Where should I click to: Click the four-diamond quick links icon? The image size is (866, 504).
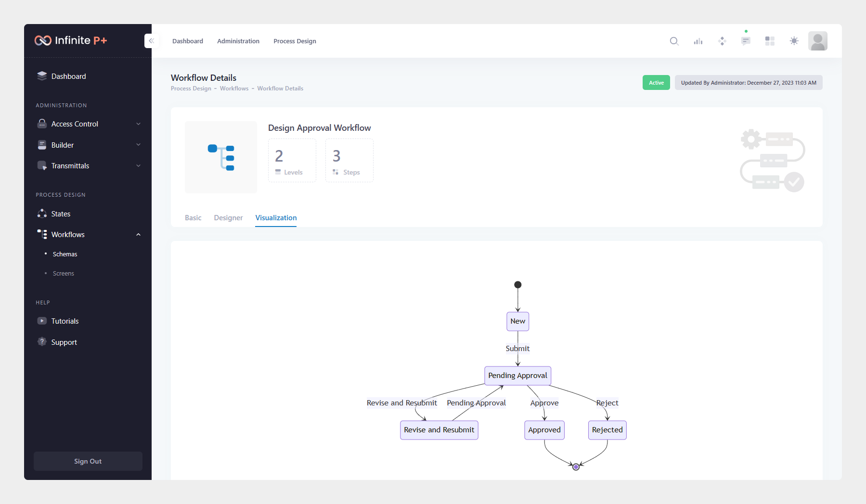pyautogui.click(x=722, y=41)
